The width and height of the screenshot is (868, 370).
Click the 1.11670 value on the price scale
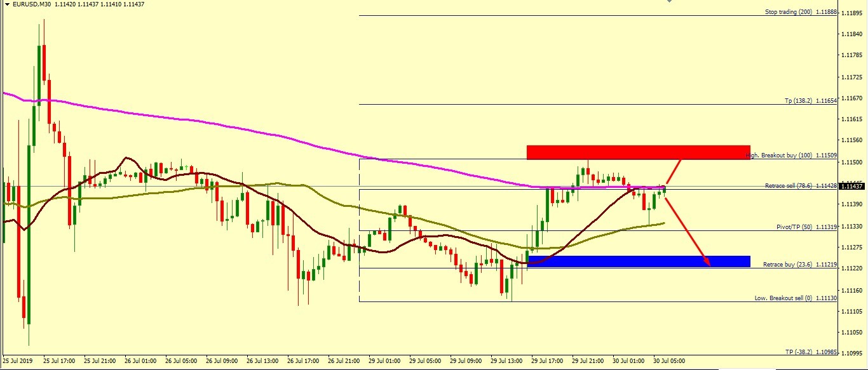click(851, 98)
